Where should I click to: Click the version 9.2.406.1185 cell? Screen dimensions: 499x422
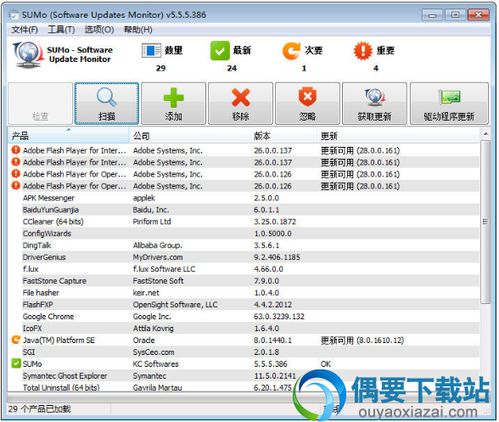point(277,257)
